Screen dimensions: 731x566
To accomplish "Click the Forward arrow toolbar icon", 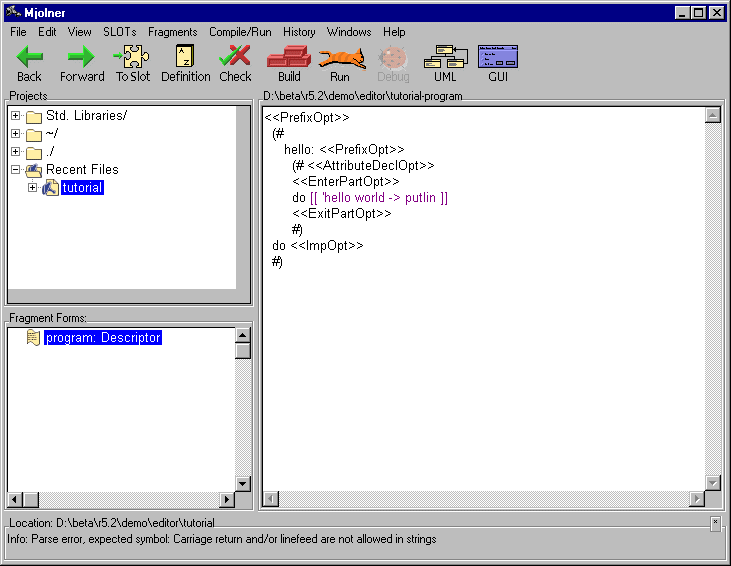I will coord(81,58).
